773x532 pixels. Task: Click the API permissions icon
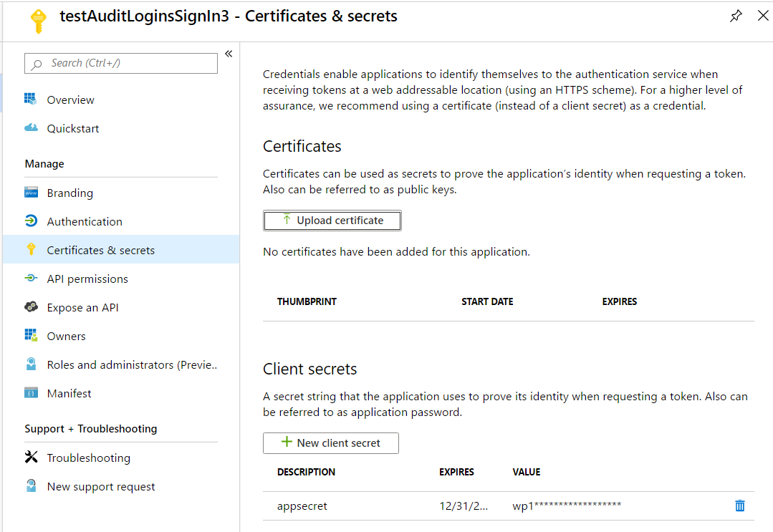31,278
